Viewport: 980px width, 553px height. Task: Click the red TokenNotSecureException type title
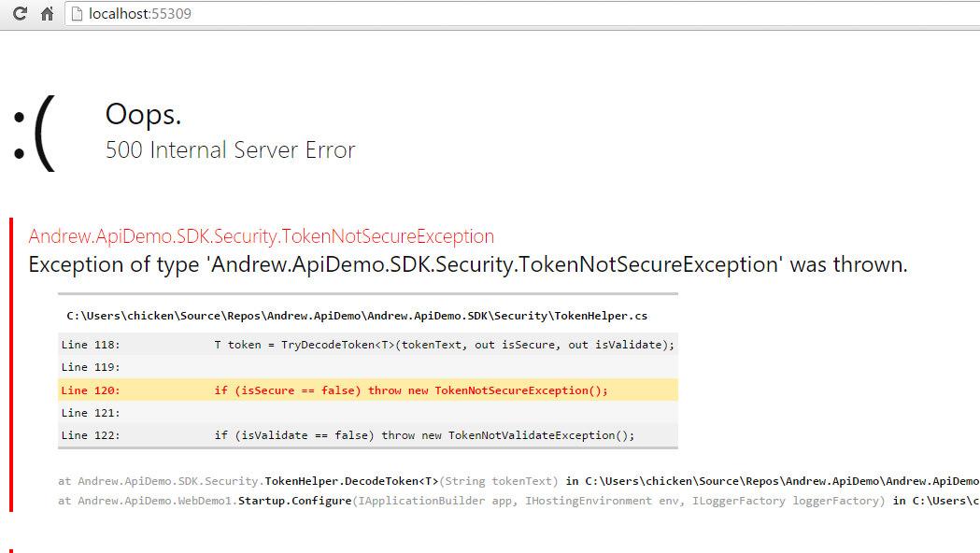point(262,236)
